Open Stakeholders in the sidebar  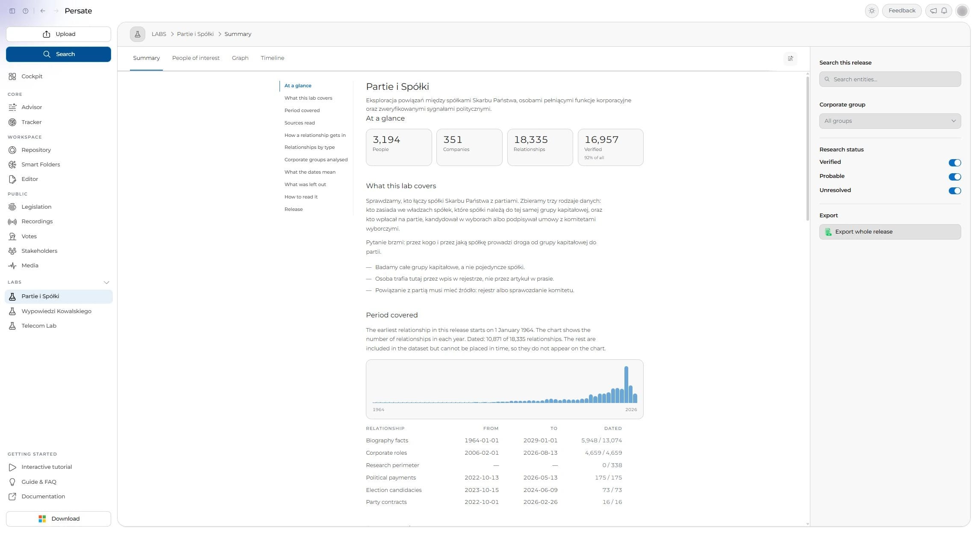coord(59,251)
